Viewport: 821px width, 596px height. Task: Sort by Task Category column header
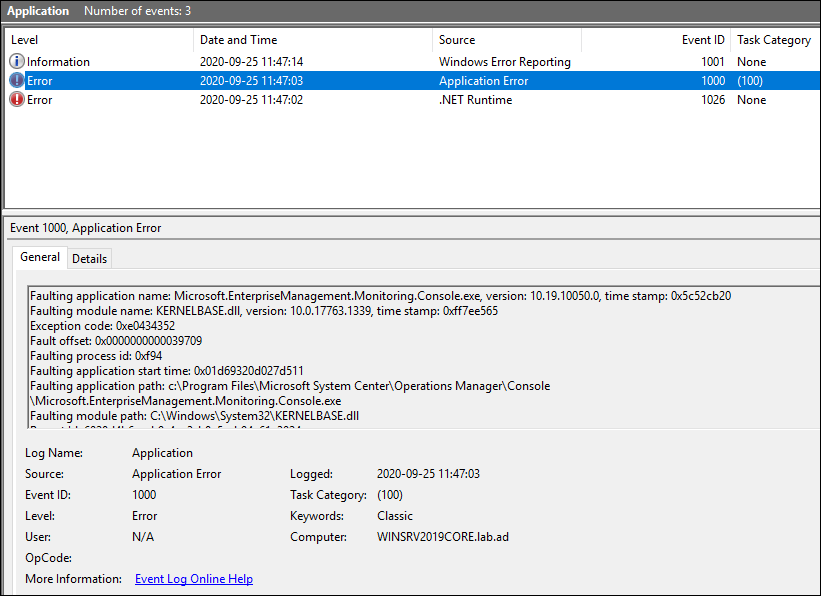(x=774, y=40)
